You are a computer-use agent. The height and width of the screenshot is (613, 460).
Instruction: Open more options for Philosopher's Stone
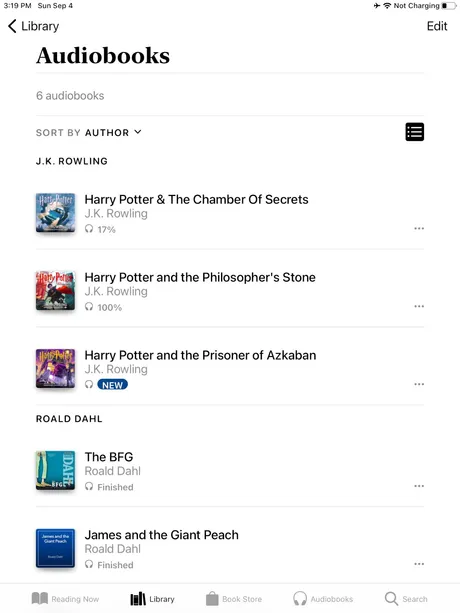click(x=419, y=306)
